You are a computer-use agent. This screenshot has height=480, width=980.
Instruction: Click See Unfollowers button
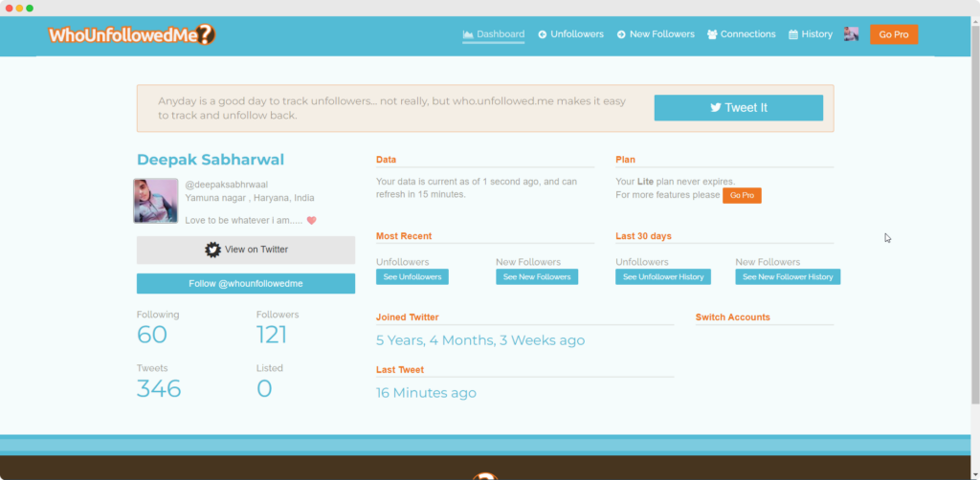coord(412,276)
